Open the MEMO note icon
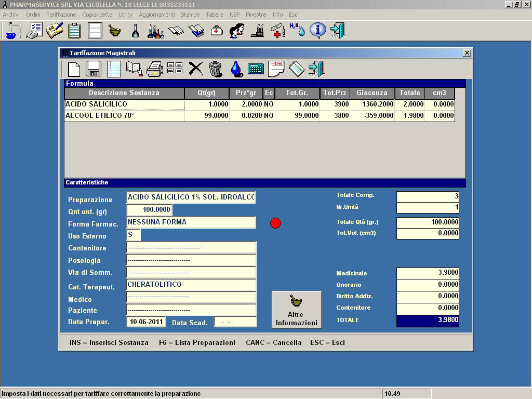The image size is (532, 399). coord(276,69)
